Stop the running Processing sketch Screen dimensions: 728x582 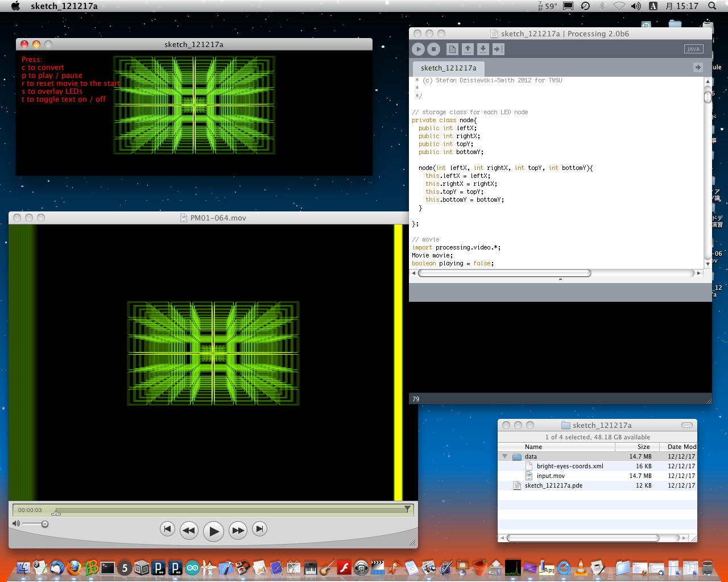click(x=433, y=49)
